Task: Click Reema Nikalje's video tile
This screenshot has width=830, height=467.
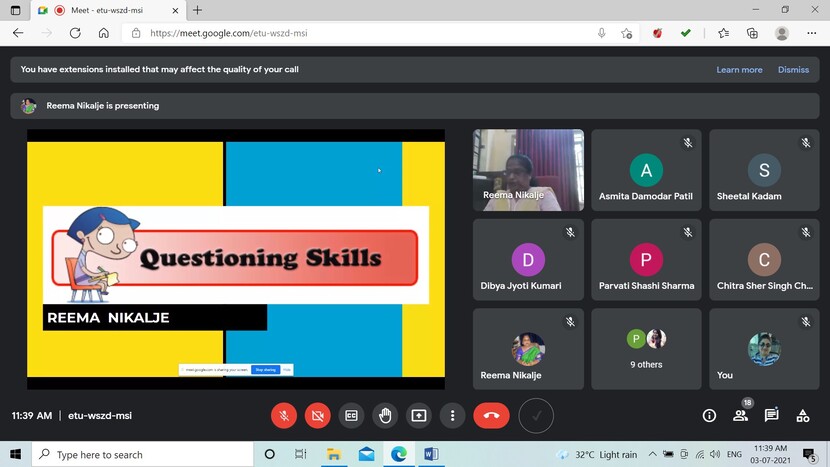Action: pos(528,170)
